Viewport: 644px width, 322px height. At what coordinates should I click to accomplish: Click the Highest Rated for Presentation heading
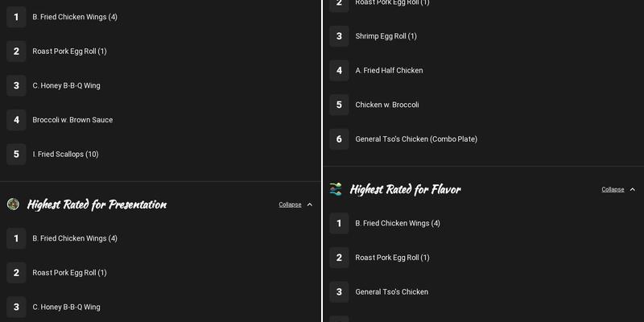[x=97, y=204]
